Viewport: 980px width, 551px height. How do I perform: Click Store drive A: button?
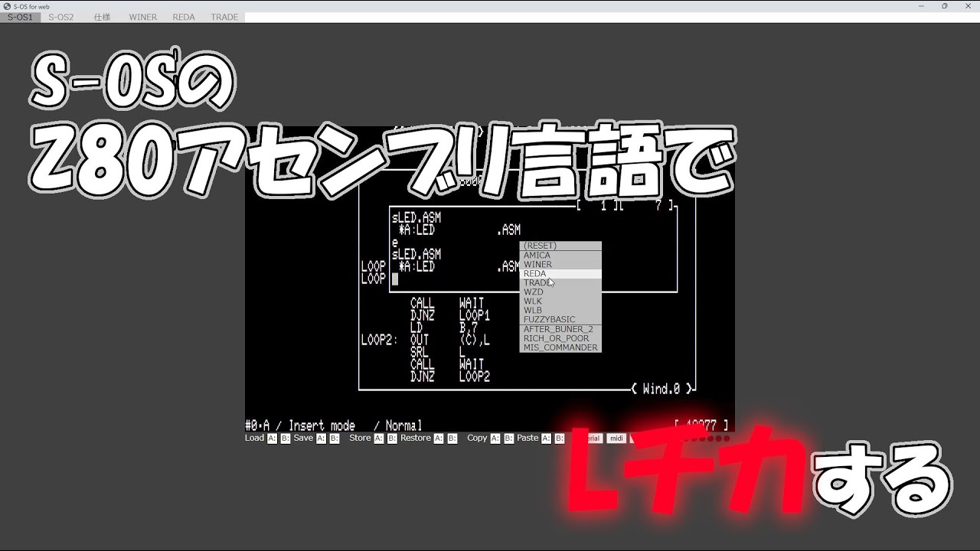point(379,439)
